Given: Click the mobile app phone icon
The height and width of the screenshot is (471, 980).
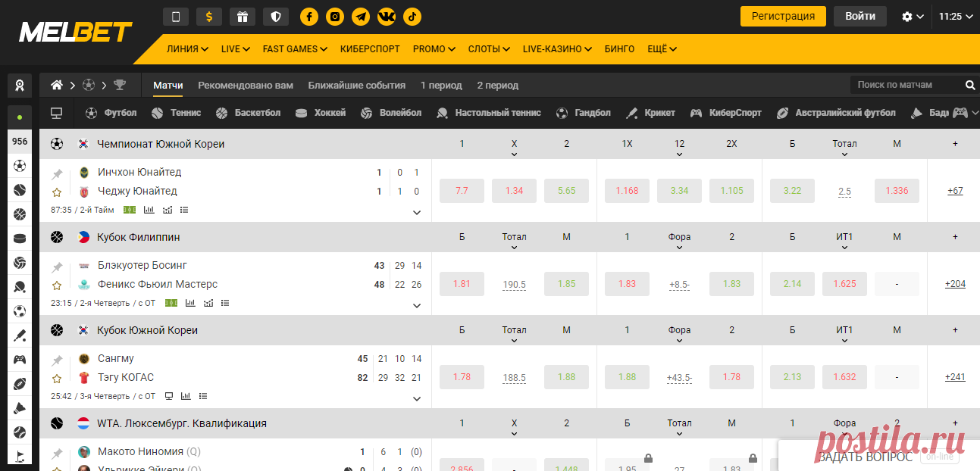Looking at the screenshot, I should tap(176, 17).
